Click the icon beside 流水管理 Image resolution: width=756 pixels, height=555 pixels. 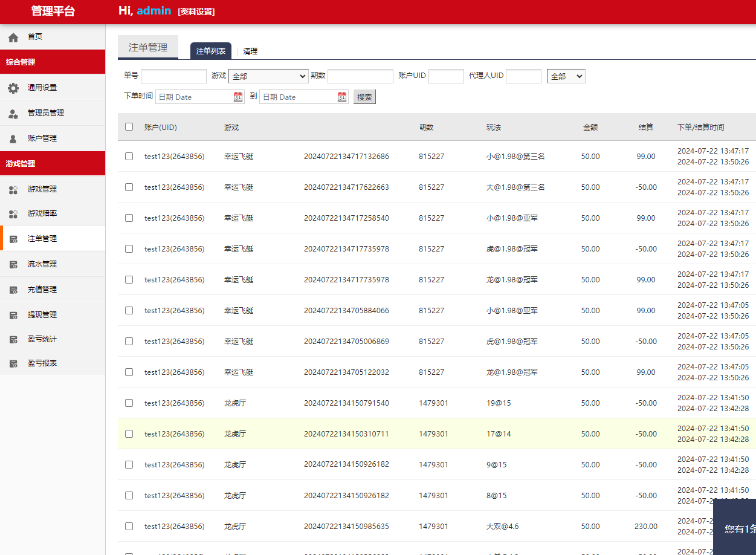click(13, 264)
